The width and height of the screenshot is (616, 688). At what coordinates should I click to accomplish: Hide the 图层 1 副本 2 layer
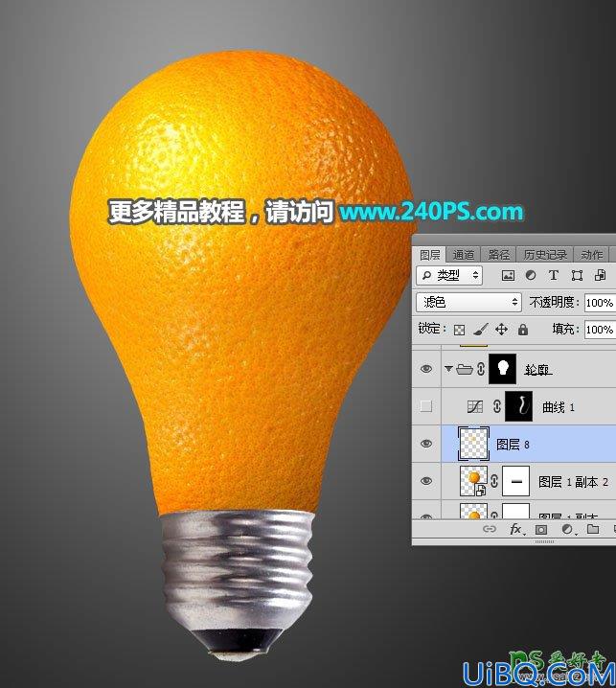coord(425,481)
